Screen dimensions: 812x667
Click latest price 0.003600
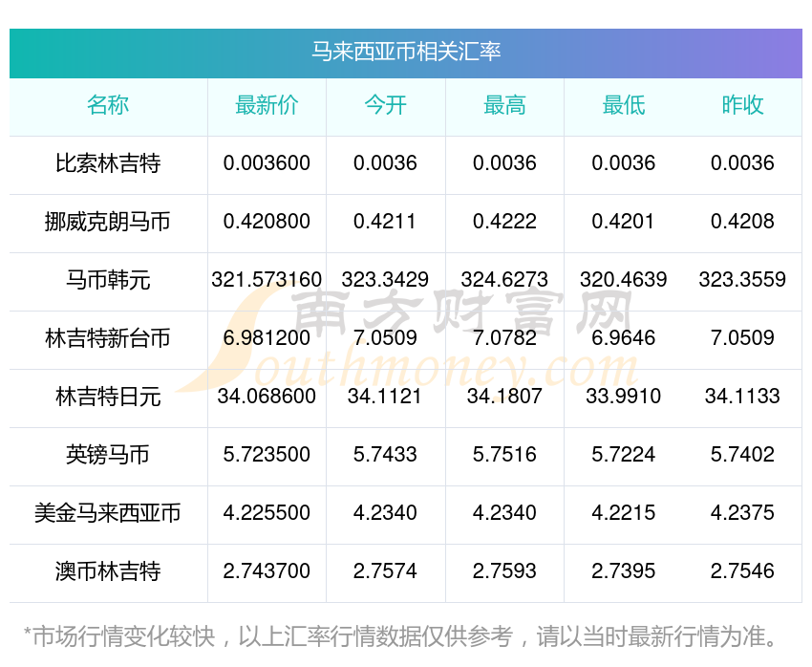(267, 163)
